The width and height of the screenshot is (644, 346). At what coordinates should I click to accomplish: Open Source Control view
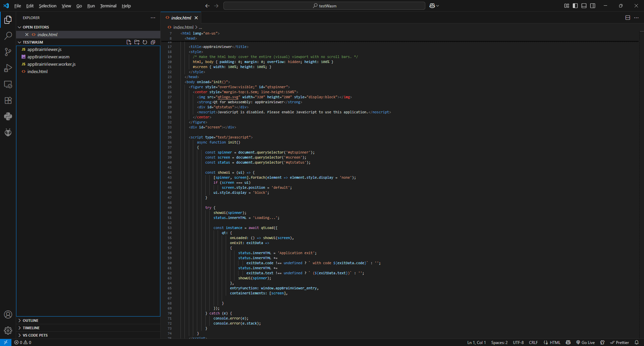[x=8, y=52]
